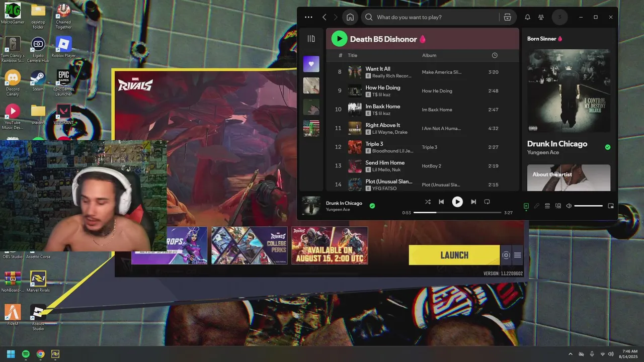Sort by Album column header

[429, 55]
